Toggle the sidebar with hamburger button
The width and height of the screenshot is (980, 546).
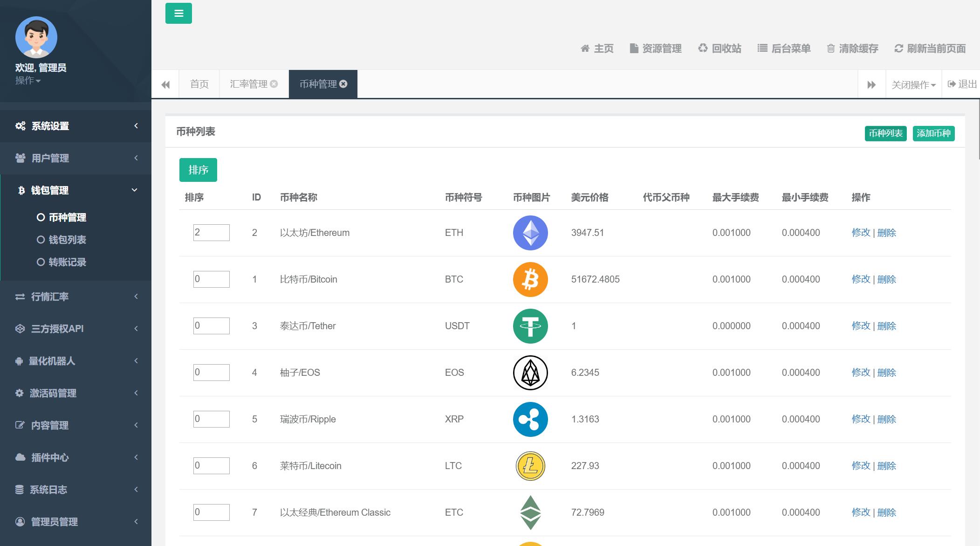[x=178, y=14]
